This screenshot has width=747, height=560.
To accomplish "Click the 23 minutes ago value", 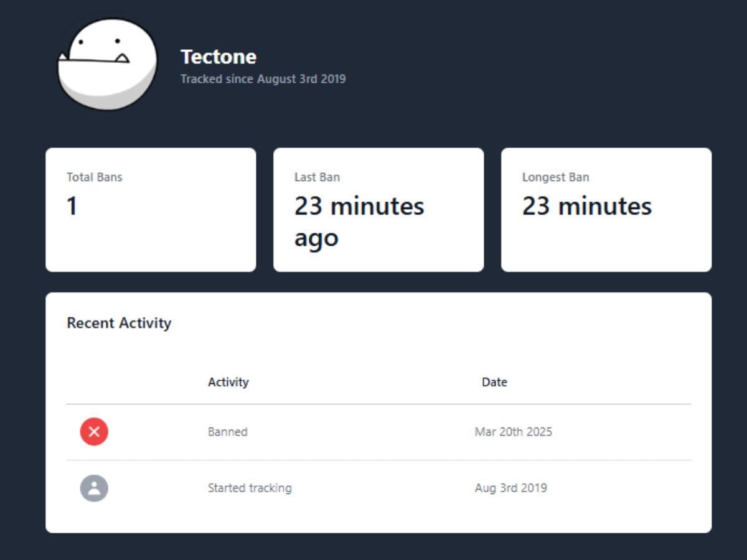I will 360,221.
